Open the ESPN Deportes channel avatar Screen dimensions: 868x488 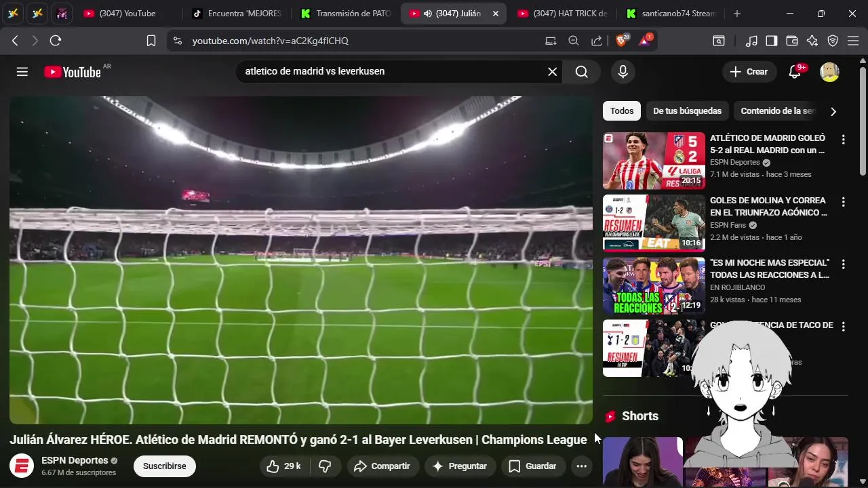point(22,466)
